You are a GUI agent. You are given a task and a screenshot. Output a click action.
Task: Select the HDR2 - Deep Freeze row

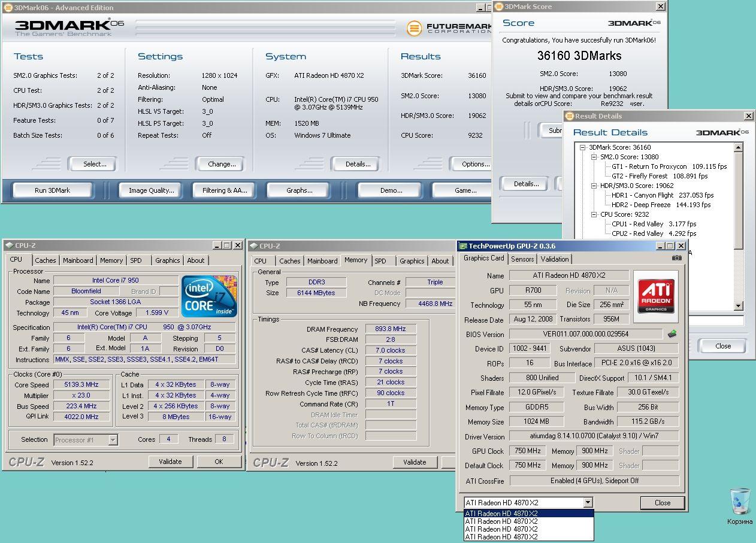coord(661,205)
